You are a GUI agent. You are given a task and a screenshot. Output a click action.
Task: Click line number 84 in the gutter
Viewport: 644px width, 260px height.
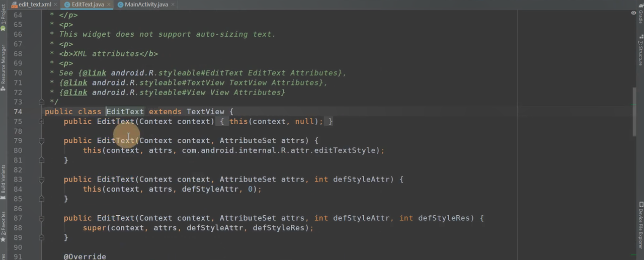[18, 189]
